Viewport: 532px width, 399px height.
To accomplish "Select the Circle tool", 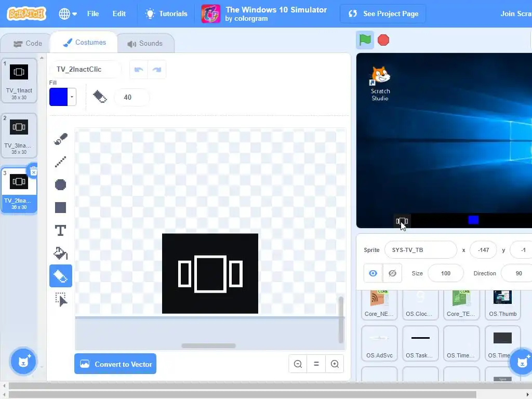I will point(61,185).
